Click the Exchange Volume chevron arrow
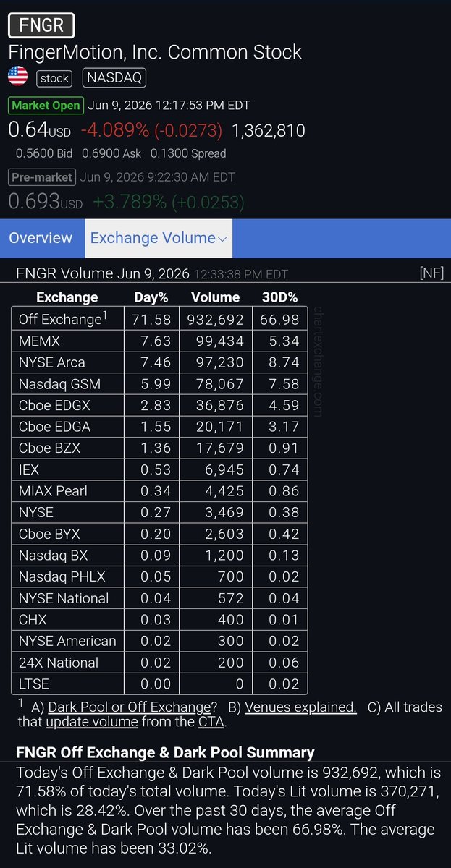451x868 pixels. coord(222,239)
